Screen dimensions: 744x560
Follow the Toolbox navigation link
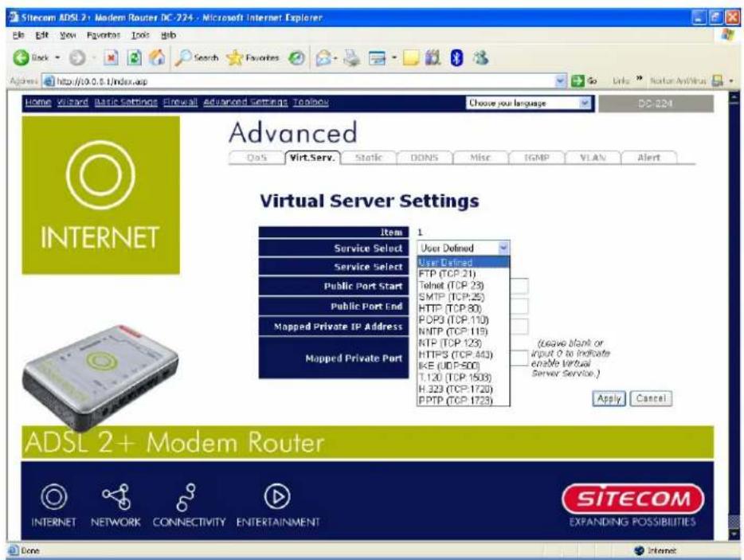(311, 102)
